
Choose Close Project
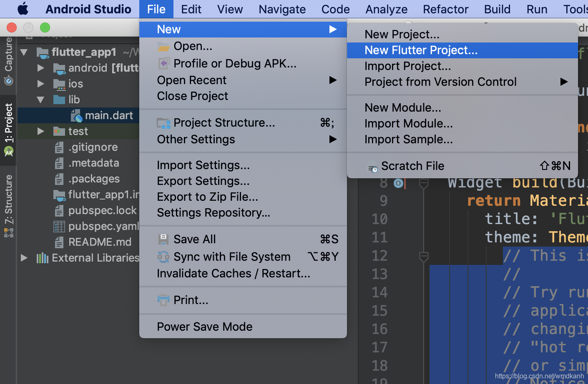point(243,96)
